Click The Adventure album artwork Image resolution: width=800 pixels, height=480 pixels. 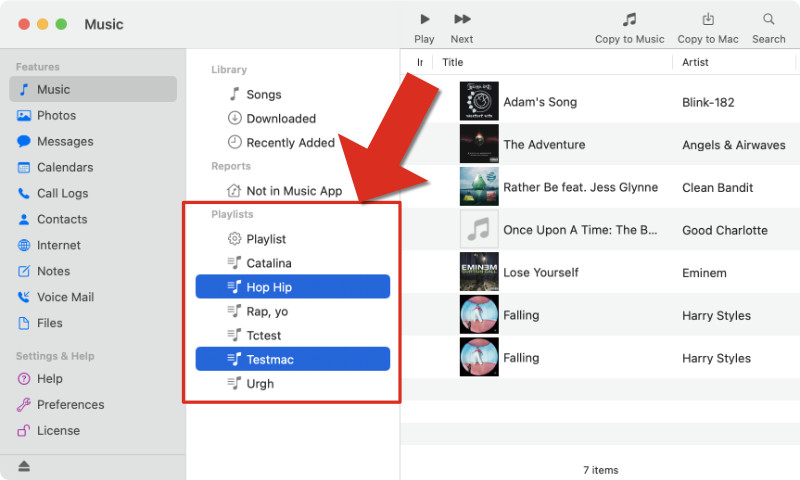click(479, 144)
